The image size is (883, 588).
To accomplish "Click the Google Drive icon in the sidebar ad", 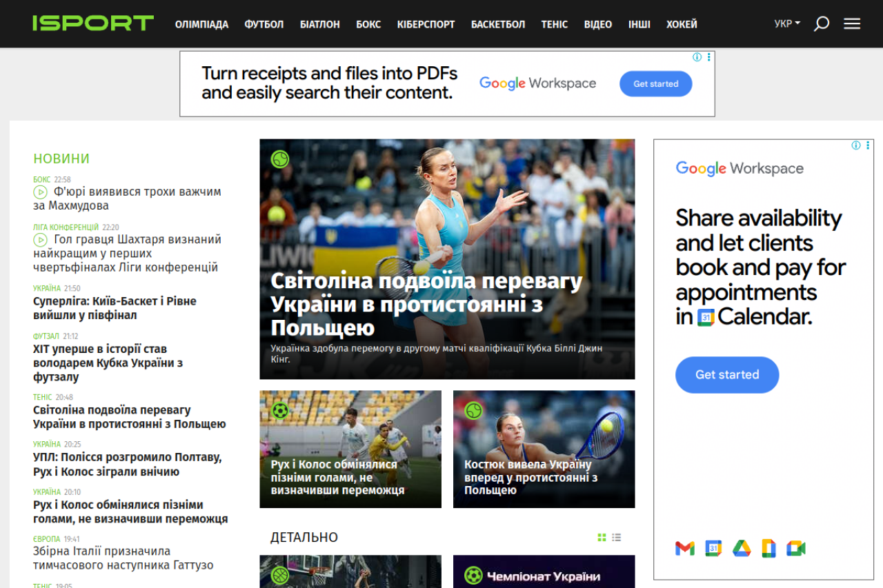I will coord(742,549).
